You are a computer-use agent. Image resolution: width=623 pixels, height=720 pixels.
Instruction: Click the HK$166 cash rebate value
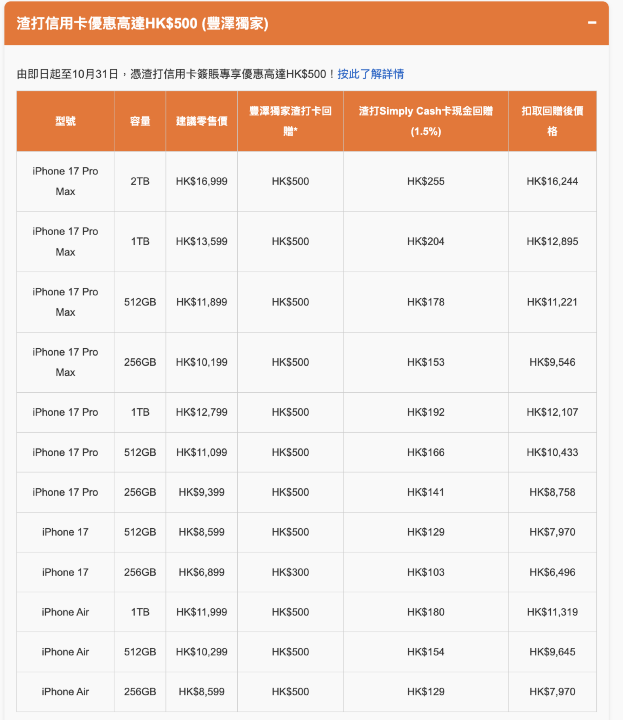[x=426, y=452]
